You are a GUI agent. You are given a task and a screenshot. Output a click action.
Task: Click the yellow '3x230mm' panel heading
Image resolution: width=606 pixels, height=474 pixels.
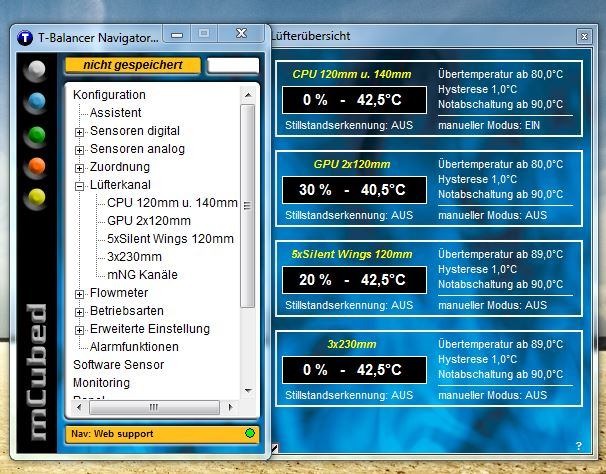pos(352,344)
